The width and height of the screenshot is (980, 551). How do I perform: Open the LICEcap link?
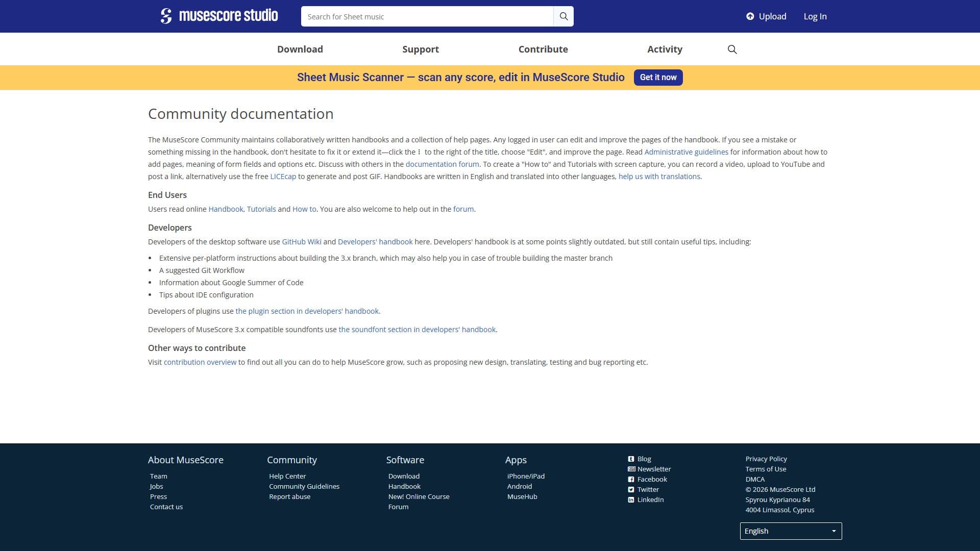click(x=283, y=177)
